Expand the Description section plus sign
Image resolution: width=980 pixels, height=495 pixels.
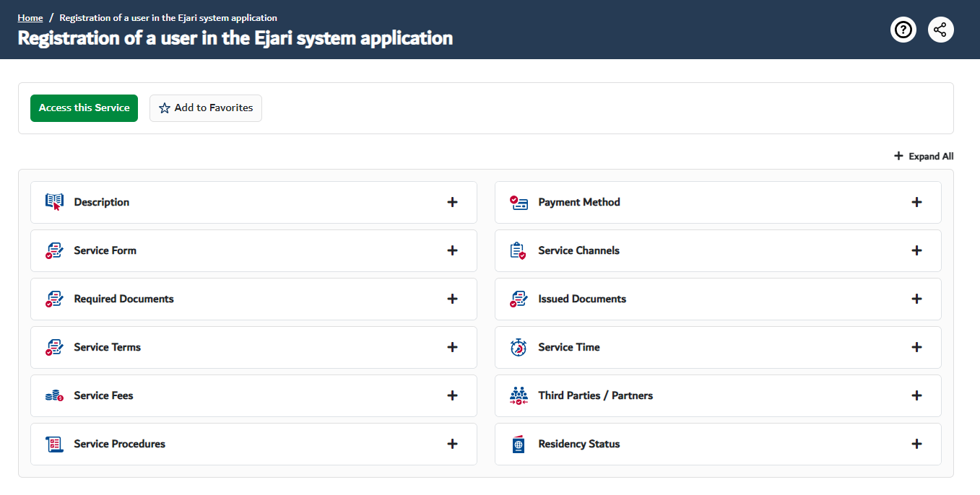click(x=452, y=202)
